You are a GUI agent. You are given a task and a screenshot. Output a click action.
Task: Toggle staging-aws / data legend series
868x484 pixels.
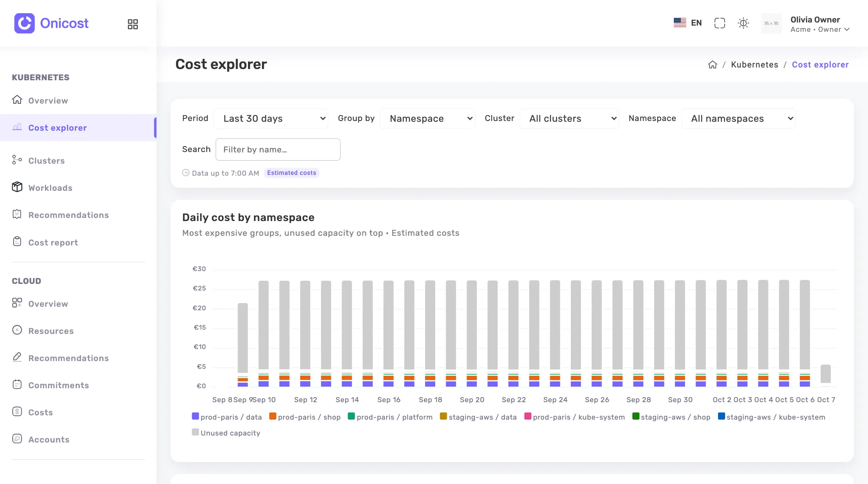(x=478, y=417)
